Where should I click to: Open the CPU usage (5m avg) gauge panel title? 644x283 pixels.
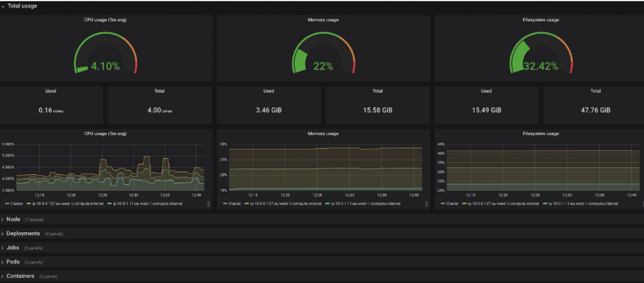tap(105, 19)
